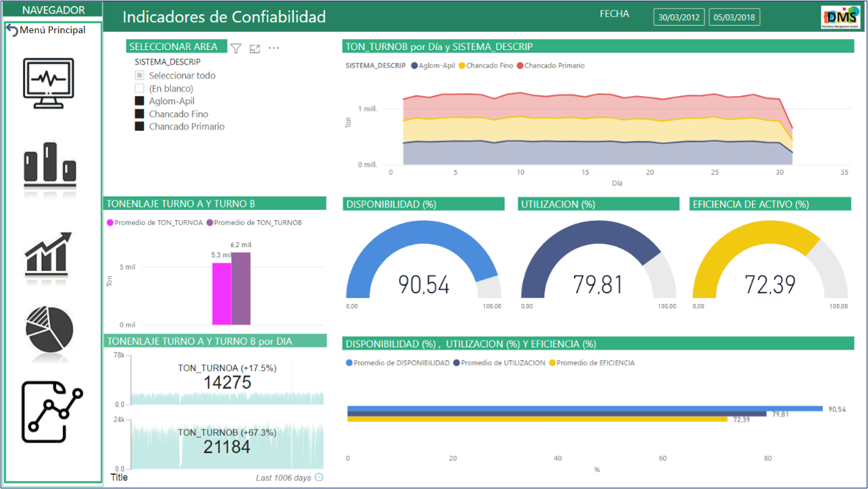This screenshot has width=868, height=489.
Task: Open the monitor heartbeat navigator icon
Action: pos(49,83)
